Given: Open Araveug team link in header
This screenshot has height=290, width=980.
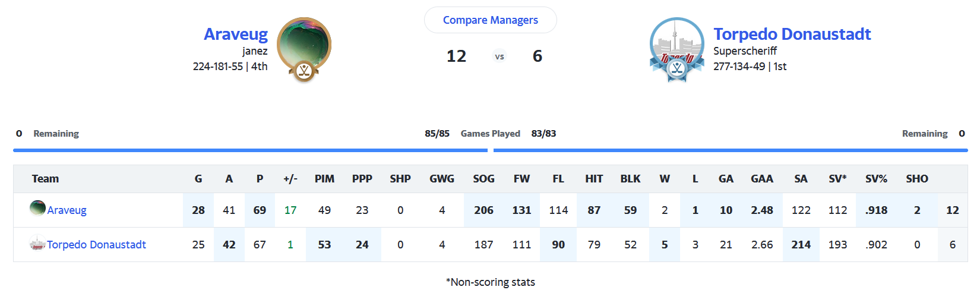Looking at the screenshot, I should point(235,34).
